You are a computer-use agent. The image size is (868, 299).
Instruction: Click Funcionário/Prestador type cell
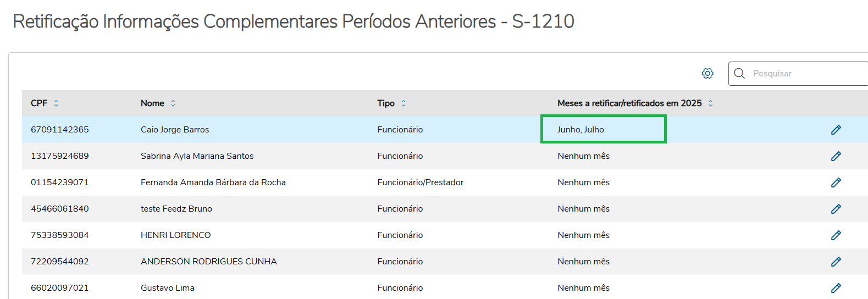[421, 182]
